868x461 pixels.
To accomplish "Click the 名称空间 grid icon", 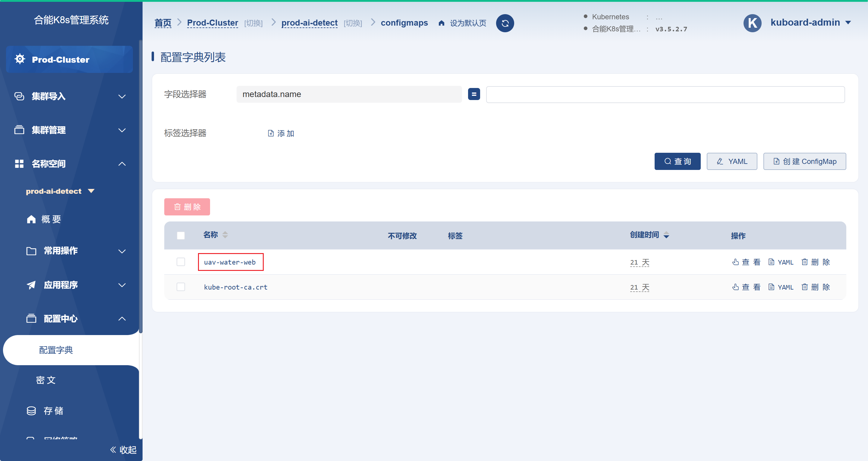I will pos(19,163).
